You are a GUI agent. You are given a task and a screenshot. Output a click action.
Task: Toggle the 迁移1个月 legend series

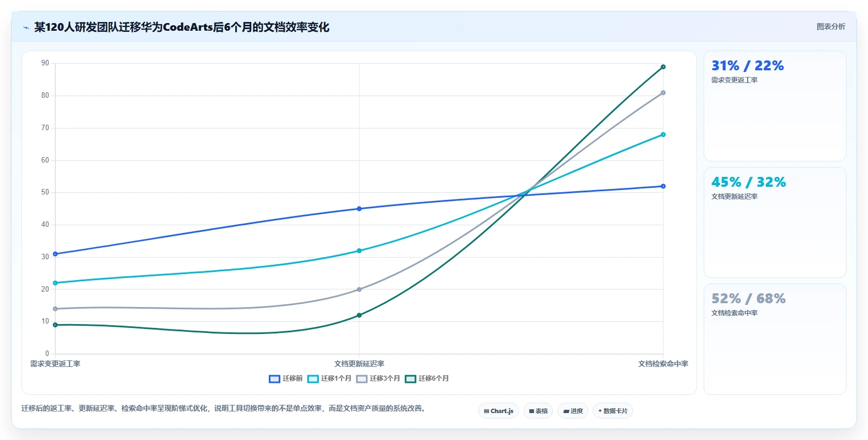(329, 378)
